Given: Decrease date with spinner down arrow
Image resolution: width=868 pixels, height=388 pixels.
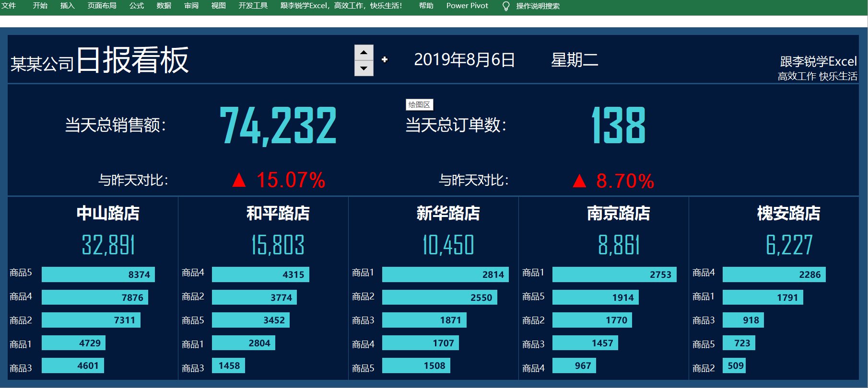Looking at the screenshot, I should 364,68.
